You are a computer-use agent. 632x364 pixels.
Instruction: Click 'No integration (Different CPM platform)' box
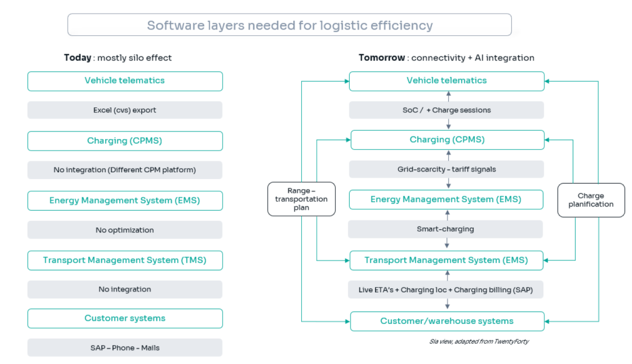pyautogui.click(x=125, y=170)
